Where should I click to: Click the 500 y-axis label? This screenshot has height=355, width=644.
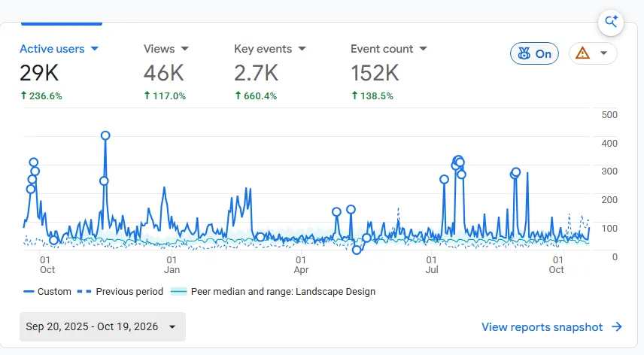coord(609,115)
